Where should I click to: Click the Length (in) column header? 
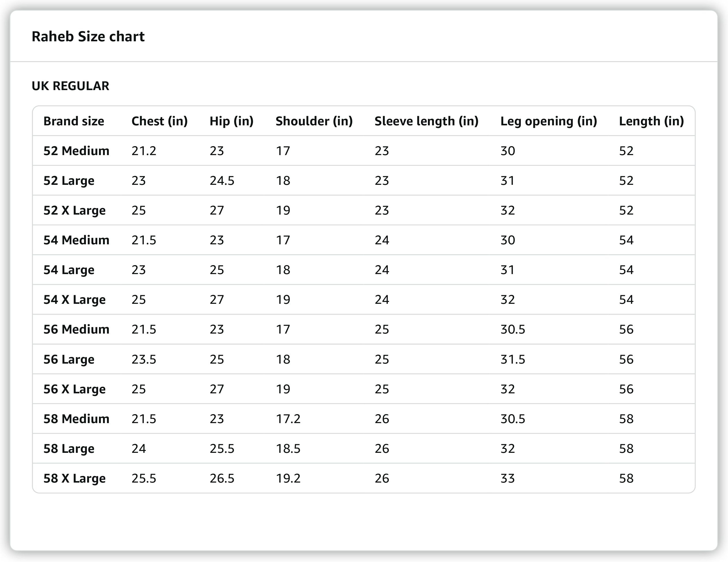pyautogui.click(x=651, y=121)
